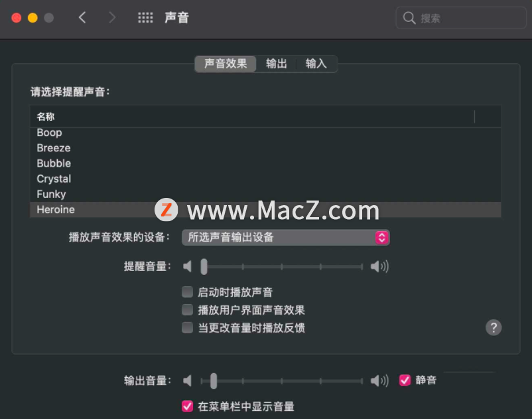Click the 提醒音量 slider track
532x419 pixels.
click(282, 267)
